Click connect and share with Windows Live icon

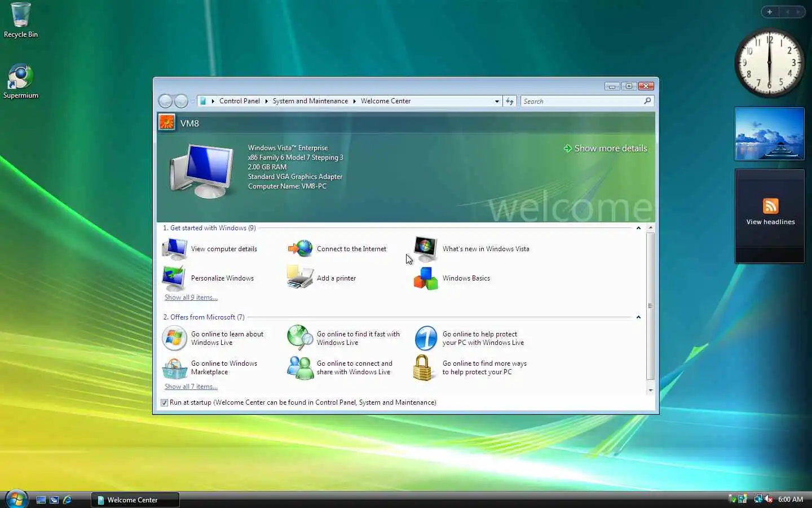tap(300, 368)
